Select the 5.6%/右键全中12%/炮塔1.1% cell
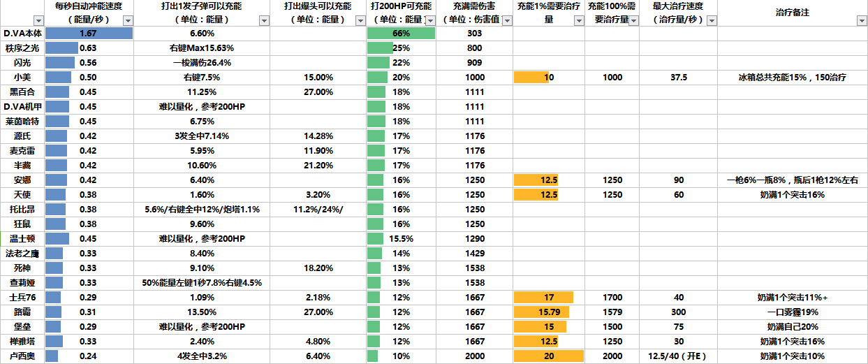Screen dimensions: 868x364 coord(202,210)
